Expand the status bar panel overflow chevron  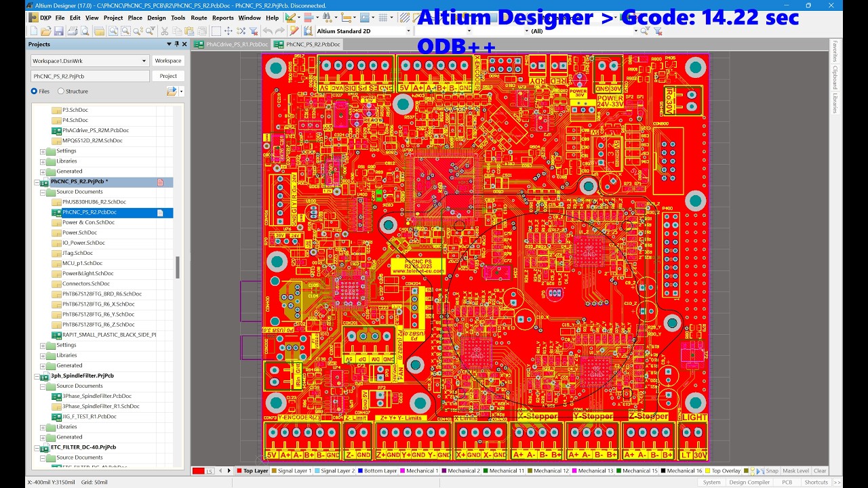pyautogui.click(x=837, y=483)
